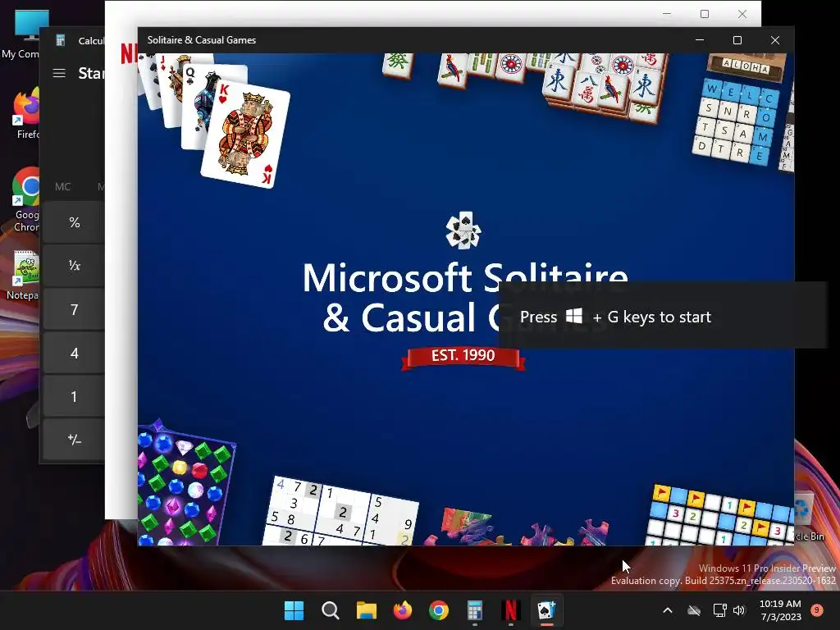Maximize the Netflix window behind

coord(705,14)
